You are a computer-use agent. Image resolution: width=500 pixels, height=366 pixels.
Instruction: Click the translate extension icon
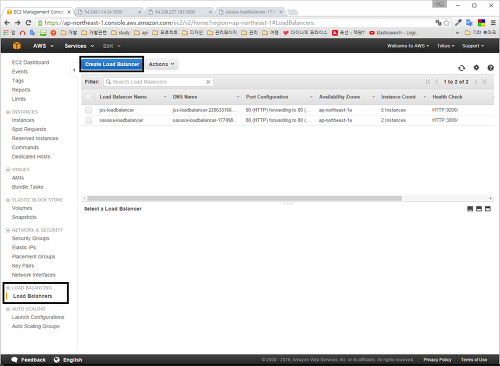point(469,23)
